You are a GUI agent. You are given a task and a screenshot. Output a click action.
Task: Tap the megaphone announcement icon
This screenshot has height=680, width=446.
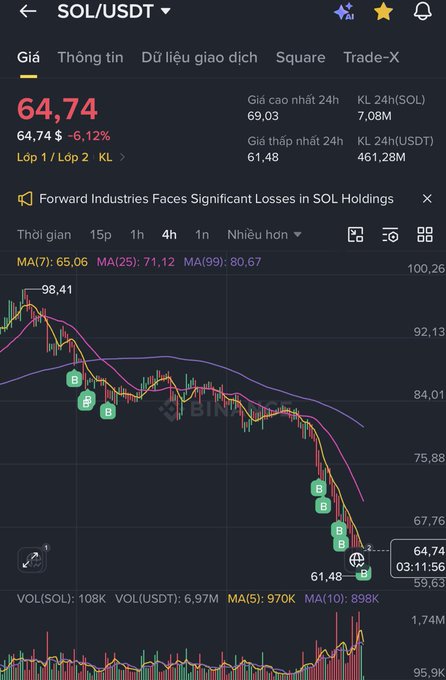click(25, 199)
